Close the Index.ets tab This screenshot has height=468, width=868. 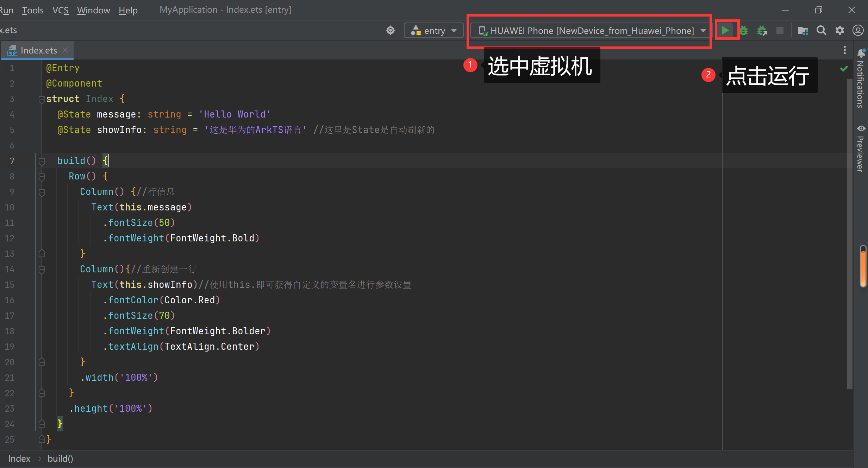(x=65, y=50)
